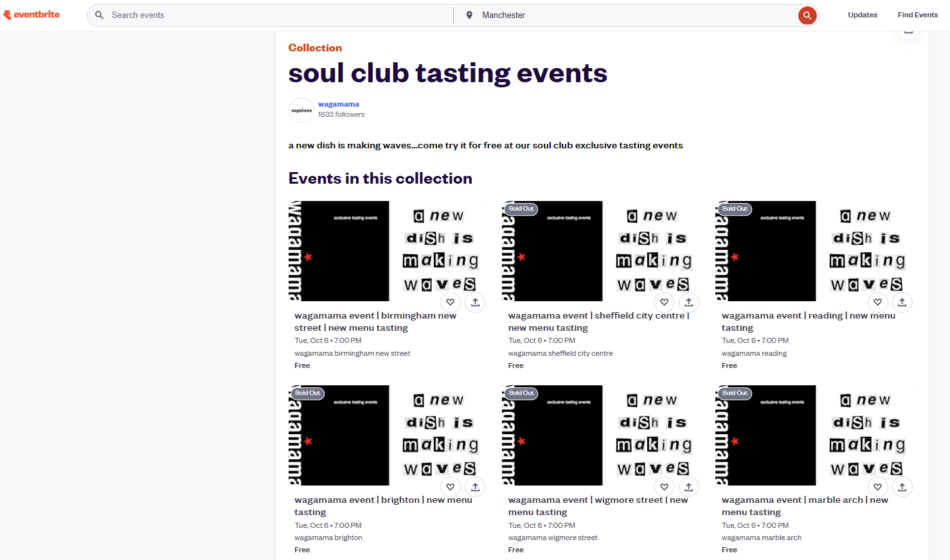
Task: Open the birmingham new street event image
Action: (389, 251)
